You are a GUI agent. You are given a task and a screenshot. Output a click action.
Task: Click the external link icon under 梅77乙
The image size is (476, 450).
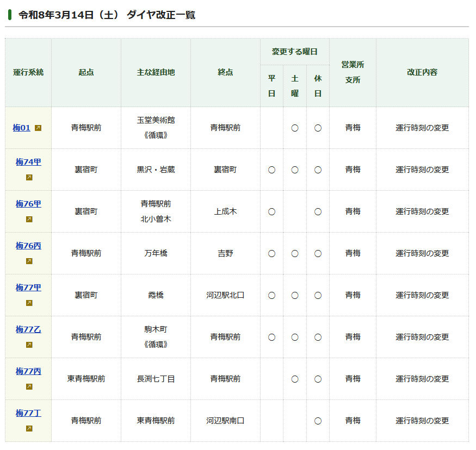pos(29,345)
